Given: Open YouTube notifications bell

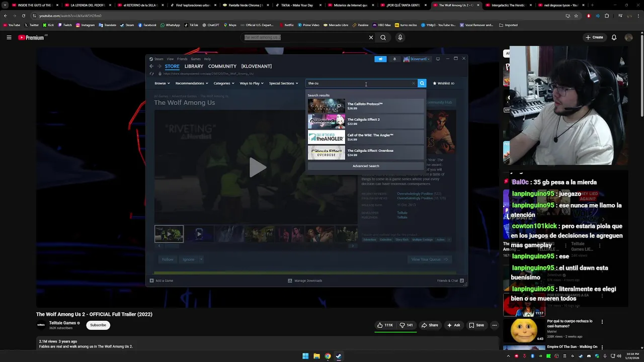Looking at the screenshot, I should coord(614,37).
